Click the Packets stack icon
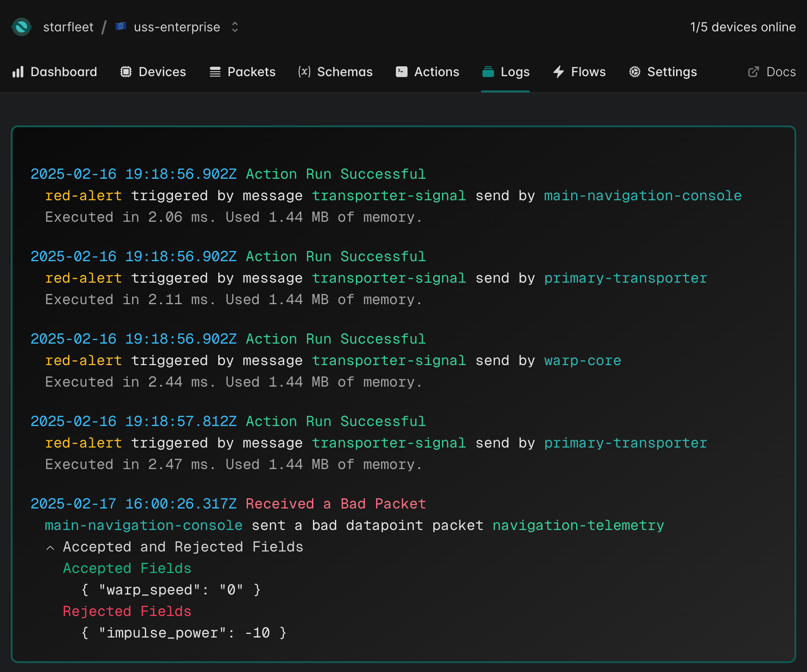This screenshot has width=807, height=672. pyautogui.click(x=215, y=72)
